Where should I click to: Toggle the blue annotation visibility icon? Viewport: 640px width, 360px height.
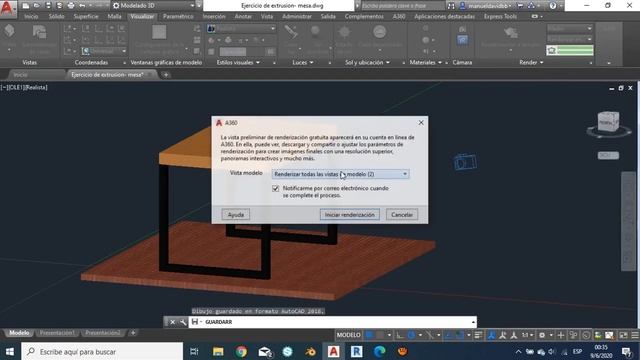[x=491, y=335]
